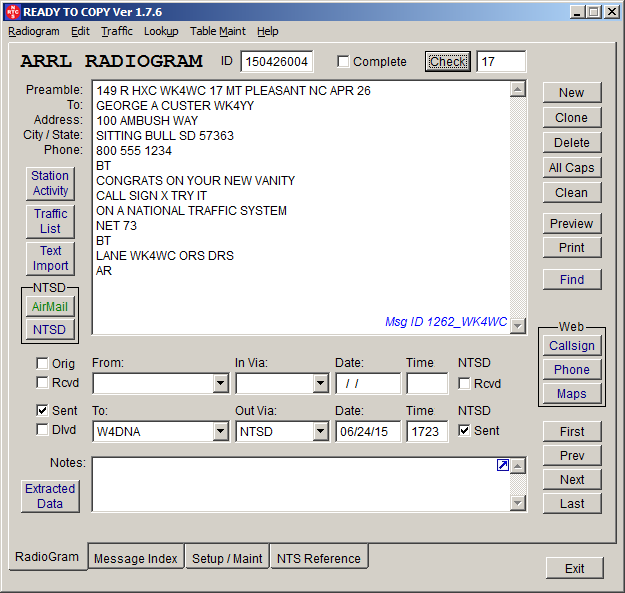Click the Notes scrollbar up arrow

(517, 466)
